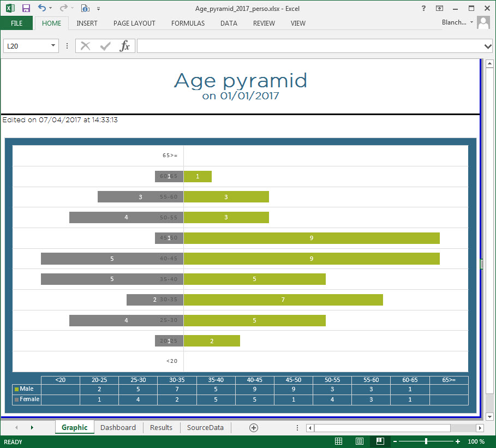The width and height of the screenshot is (496, 448).
Task: Open Excel Help question mark icon
Action: click(x=423, y=8)
